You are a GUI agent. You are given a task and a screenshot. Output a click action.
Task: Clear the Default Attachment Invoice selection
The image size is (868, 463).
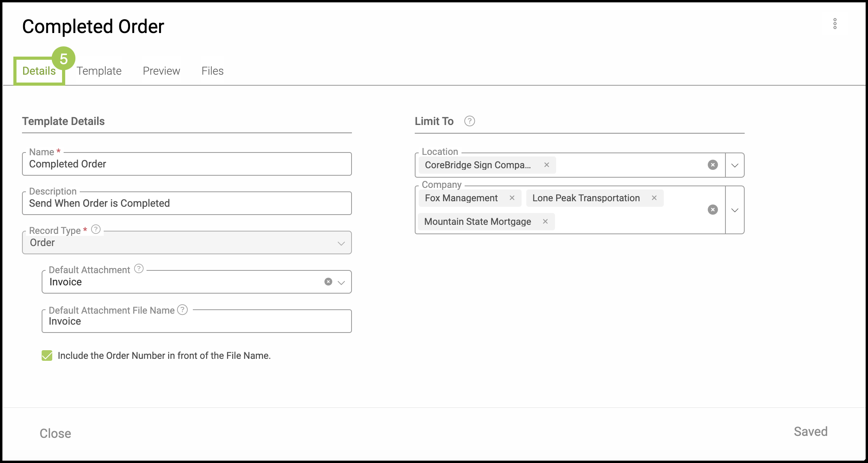328,282
